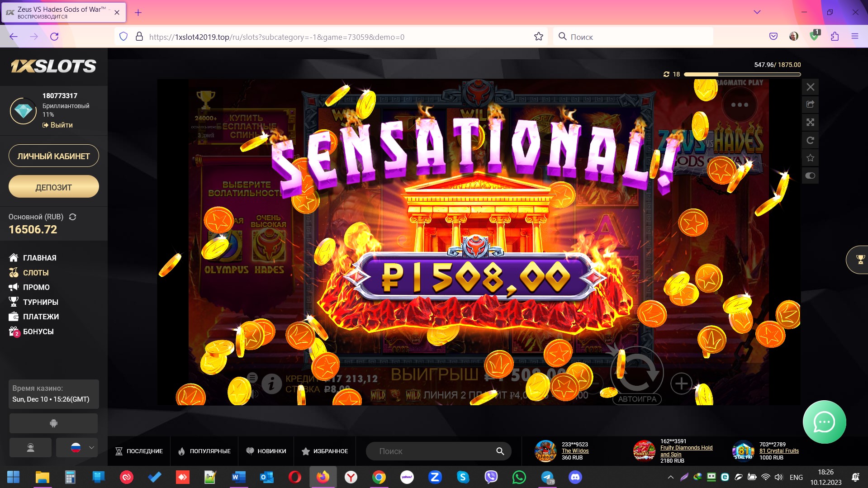Click the share game icon
This screenshot has width=868, height=488.
(810, 104)
